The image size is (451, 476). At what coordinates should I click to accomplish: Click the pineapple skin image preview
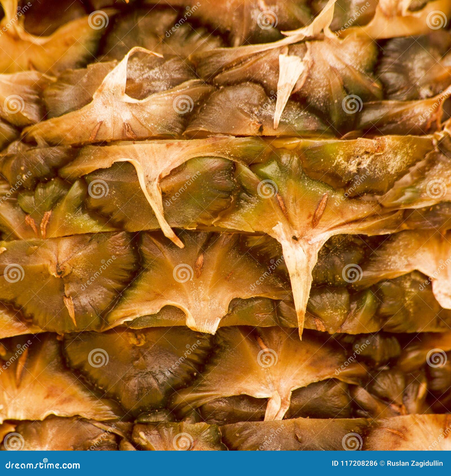(225, 225)
